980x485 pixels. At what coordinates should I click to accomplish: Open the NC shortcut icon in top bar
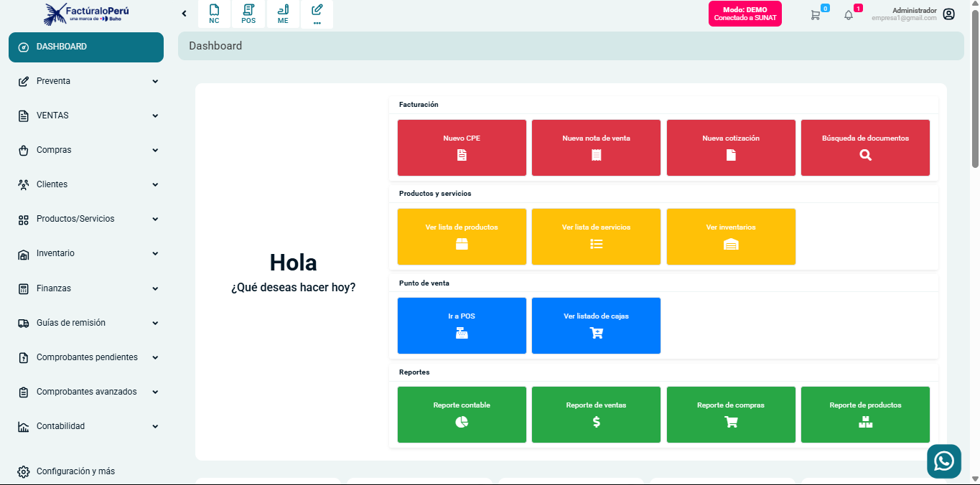[x=214, y=14]
